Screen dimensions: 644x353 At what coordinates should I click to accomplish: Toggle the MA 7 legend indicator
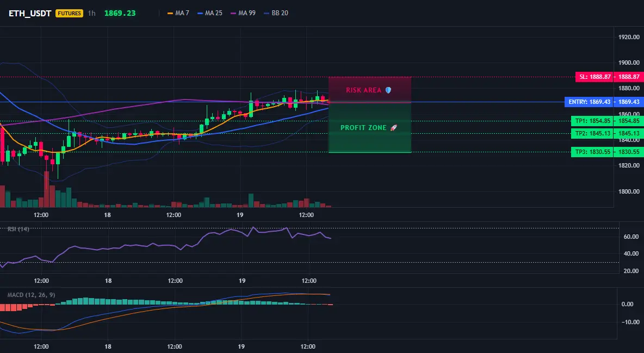point(178,13)
